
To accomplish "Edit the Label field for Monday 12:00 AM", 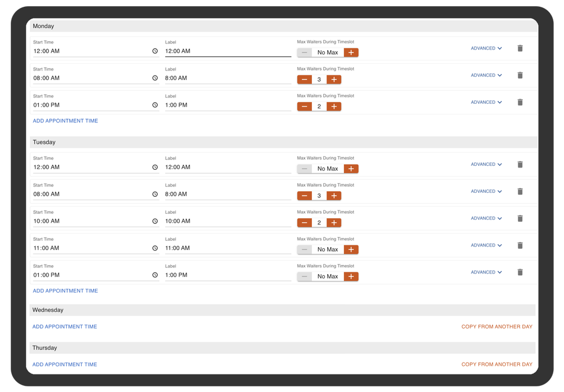I will tap(227, 51).
